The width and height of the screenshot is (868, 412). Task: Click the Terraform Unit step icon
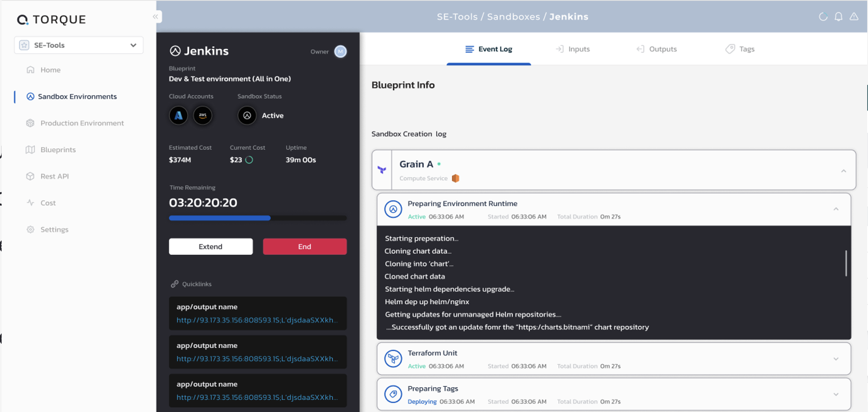393,358
